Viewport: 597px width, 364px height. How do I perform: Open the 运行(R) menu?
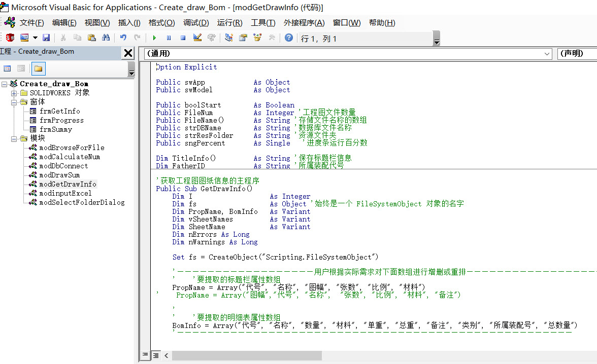point(229,23)
